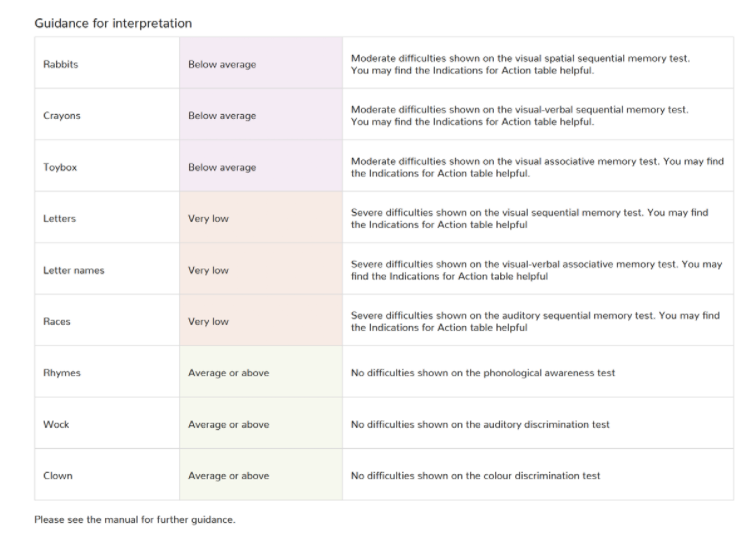Click the visual spatial sequential memory description
Screen dimensions: 752x545
tap(520, 64)
